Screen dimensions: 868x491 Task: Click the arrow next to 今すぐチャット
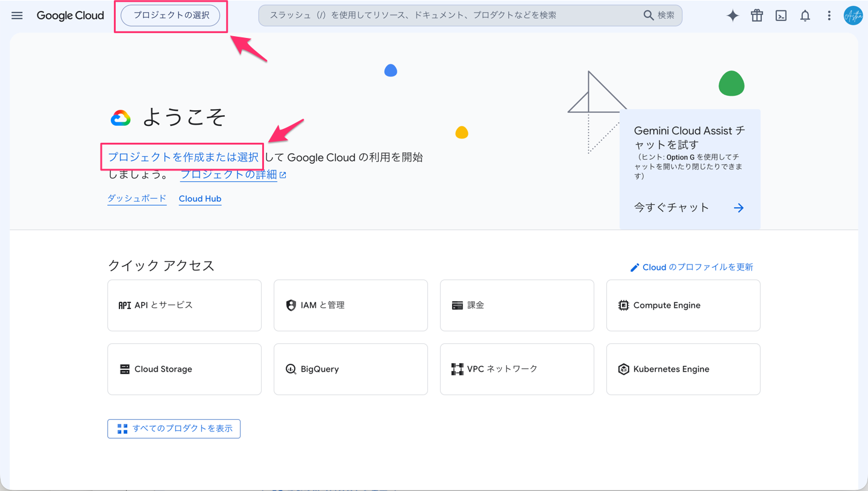pos(738,208)
